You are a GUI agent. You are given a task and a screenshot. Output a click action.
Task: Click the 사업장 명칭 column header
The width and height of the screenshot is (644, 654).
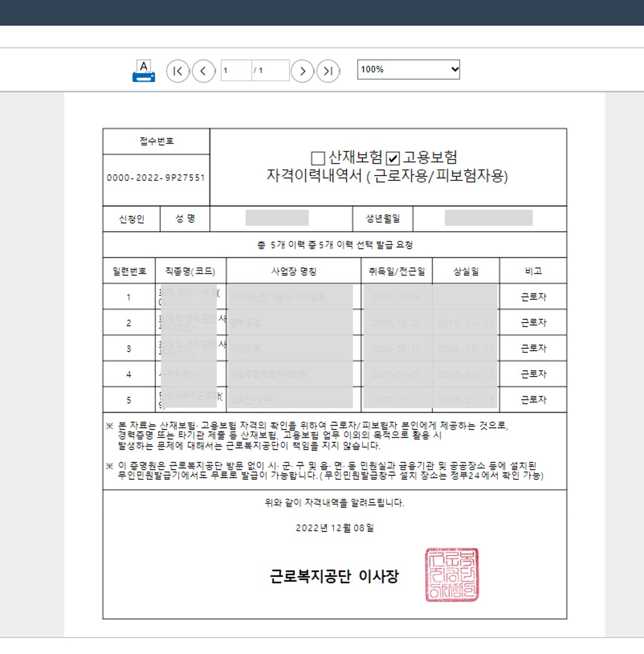(293, 271)
